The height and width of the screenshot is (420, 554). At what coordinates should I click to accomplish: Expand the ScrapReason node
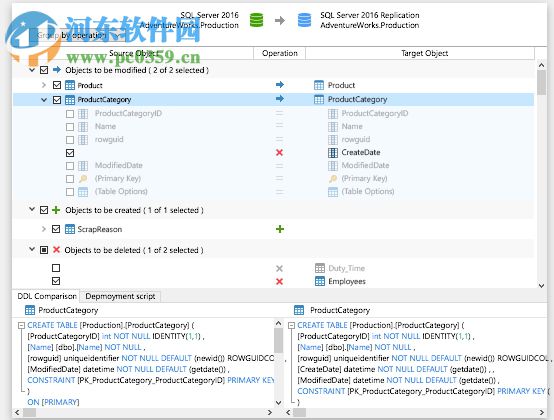43,229
